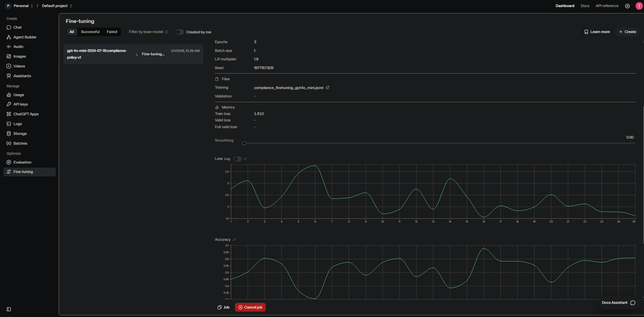The width and height of the screenshot is (644, 317).
Task: Click Create to start a new job
Action: tap(627, 32)
